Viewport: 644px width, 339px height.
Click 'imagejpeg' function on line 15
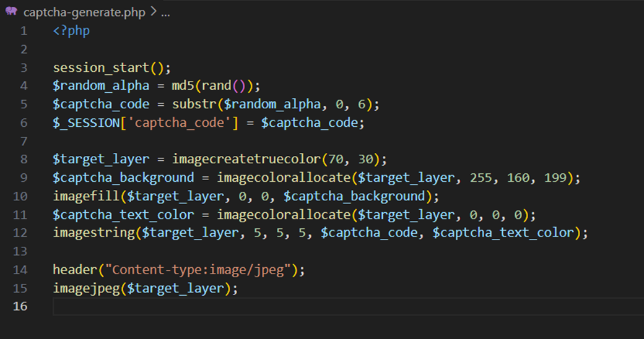pyautogui.click(x=86, y=288)
